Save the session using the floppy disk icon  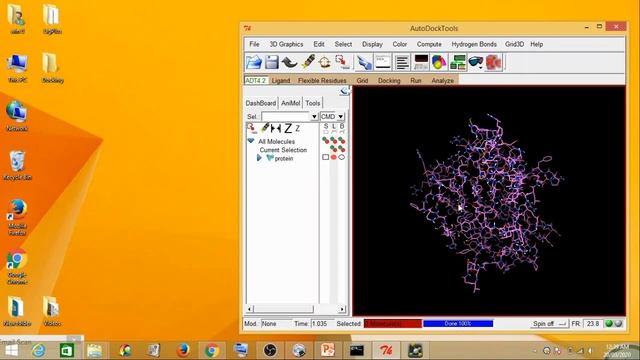[x=271, y=62]
